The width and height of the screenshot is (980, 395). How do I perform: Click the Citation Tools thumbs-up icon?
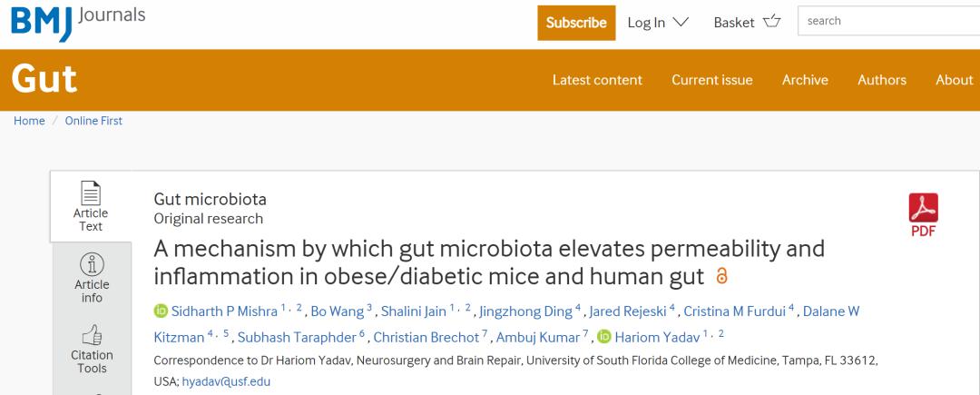pos(91,335)
